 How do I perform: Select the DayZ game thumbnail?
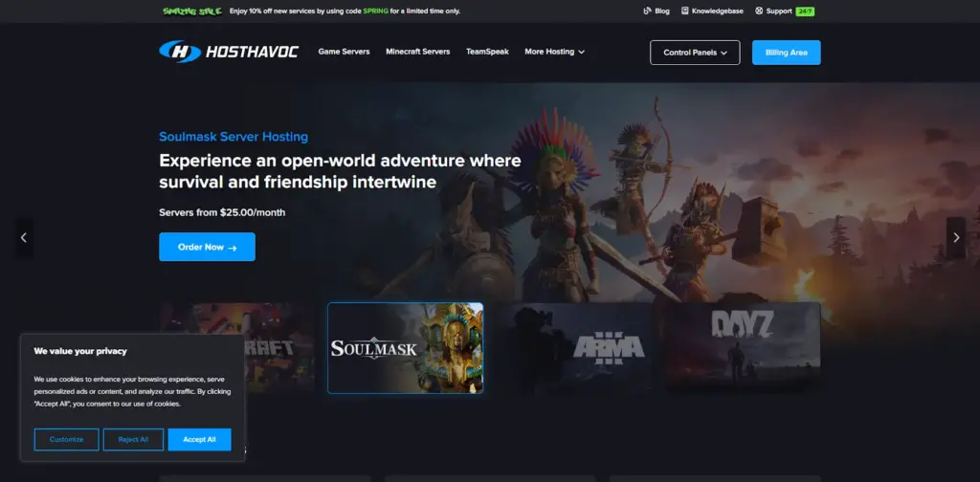[x=743, y=346]
